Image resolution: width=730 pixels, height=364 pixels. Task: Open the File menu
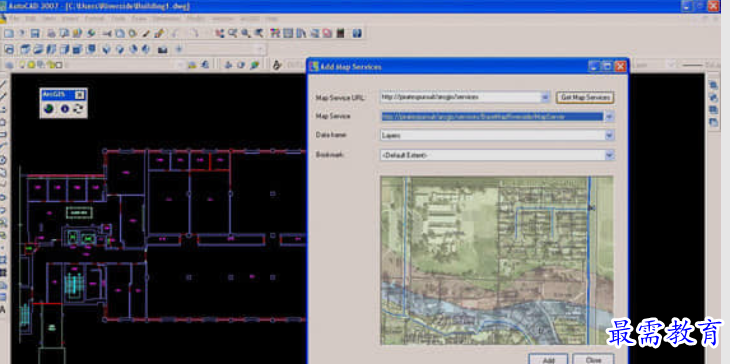pos(14,19)
